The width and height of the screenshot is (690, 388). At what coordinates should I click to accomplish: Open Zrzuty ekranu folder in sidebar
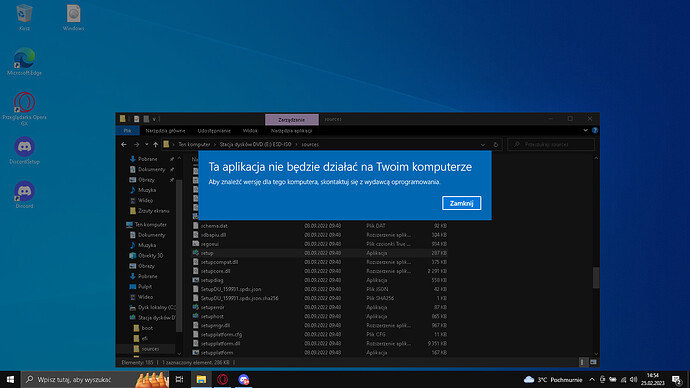coord(153,211)
